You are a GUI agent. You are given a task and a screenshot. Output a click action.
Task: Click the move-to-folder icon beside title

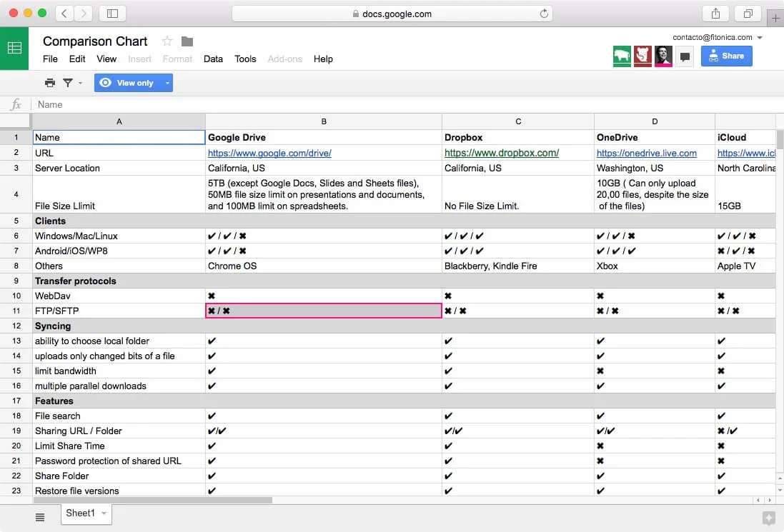(x=187, y=41)
